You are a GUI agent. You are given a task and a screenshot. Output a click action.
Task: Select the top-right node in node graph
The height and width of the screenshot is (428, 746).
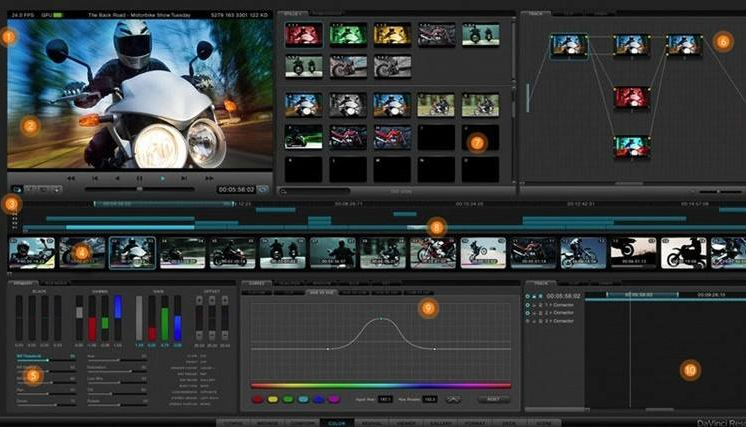click(684, 45)
